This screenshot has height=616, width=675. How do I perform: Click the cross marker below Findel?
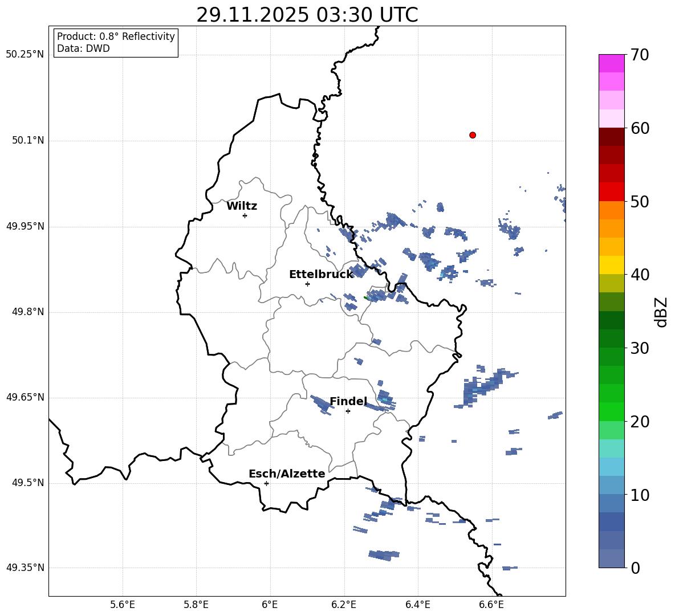coord(348,411)
